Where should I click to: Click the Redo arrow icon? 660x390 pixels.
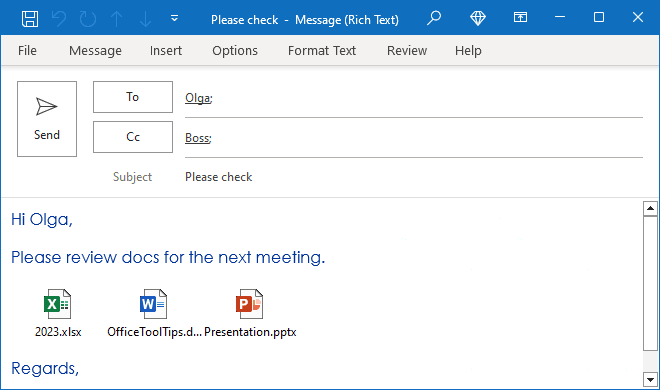coord(88,19)
